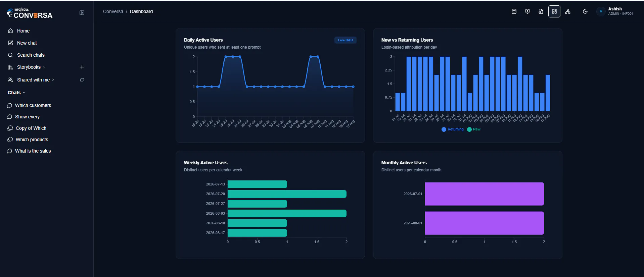Screen dimensions: 644x277
Task: Click the Monthly Active Users title
Action: [x=404, y=163]
